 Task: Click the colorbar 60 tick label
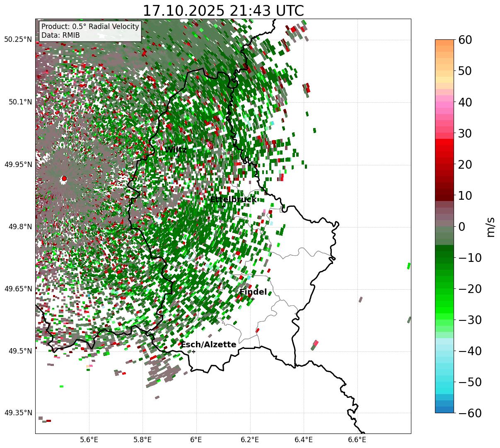tap(466, 40)
